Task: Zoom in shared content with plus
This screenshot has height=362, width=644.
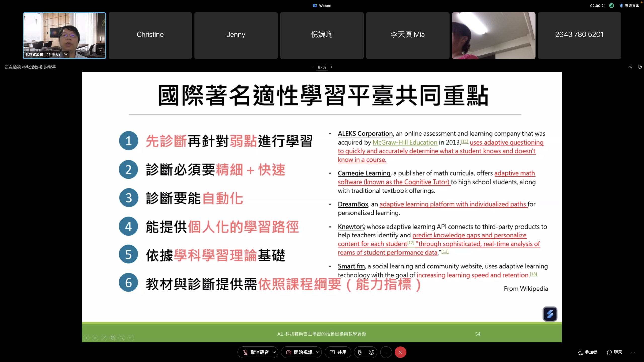Action: (331, 67)
